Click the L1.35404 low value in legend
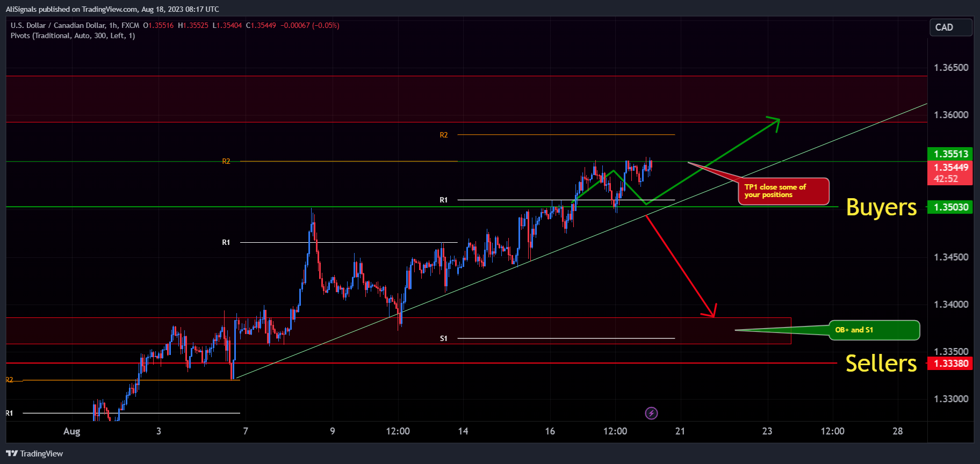The width and height of the screenshot is (980, 464). point(227,25)
